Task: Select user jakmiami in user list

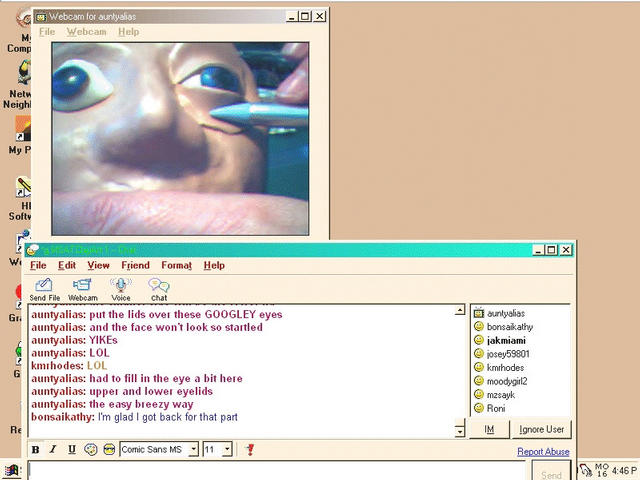Action: point(506,340)
